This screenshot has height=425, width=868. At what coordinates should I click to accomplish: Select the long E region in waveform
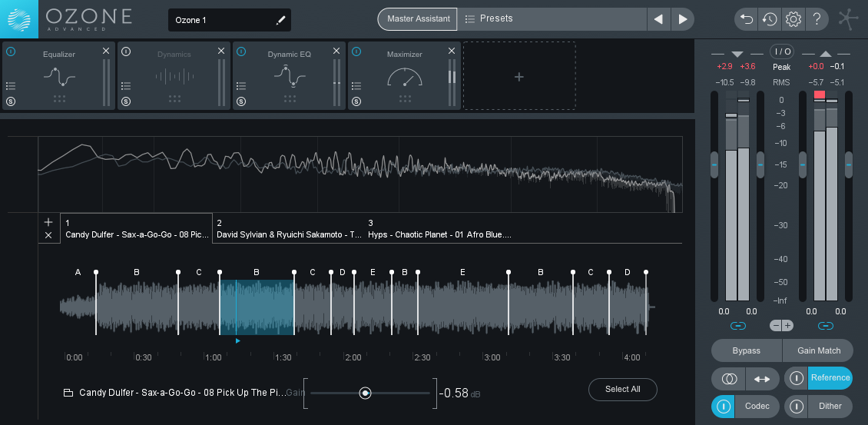coord(462,307)
